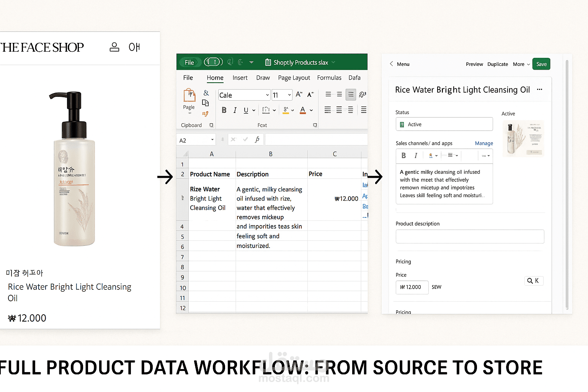This screenshot has width=588, height=392.
Task: Select the ₩12.000 price cell in column C
Action: [x=334, y=199]
